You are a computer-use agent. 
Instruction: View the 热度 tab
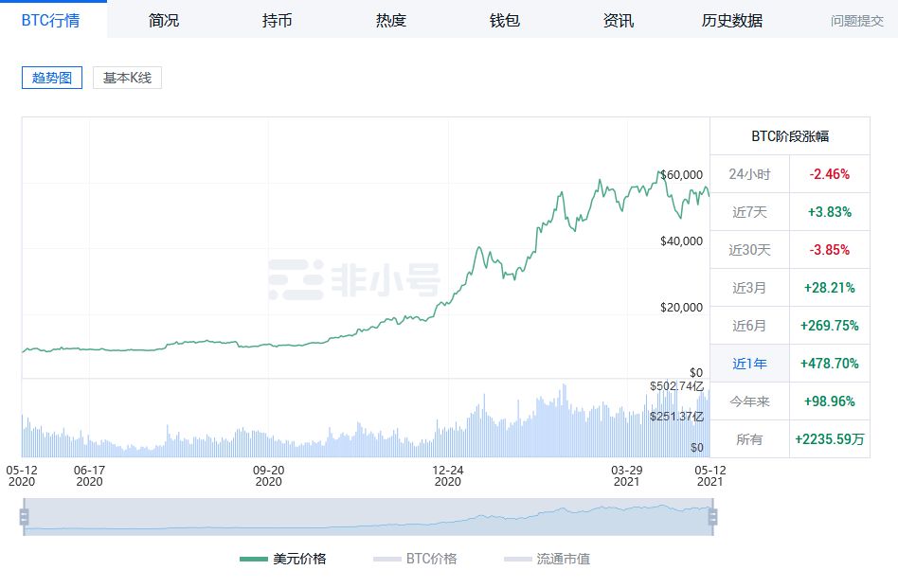[x=389, y=19]
